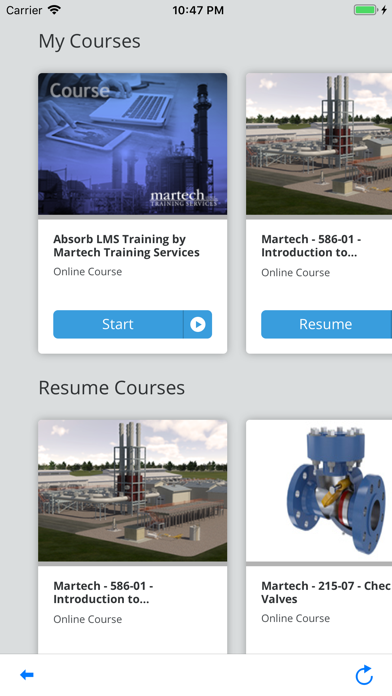Open the Absorb LMS Training course thumbnail
Image resolution: width=392 pixels, height=696 pixels.
click(132, 144)
